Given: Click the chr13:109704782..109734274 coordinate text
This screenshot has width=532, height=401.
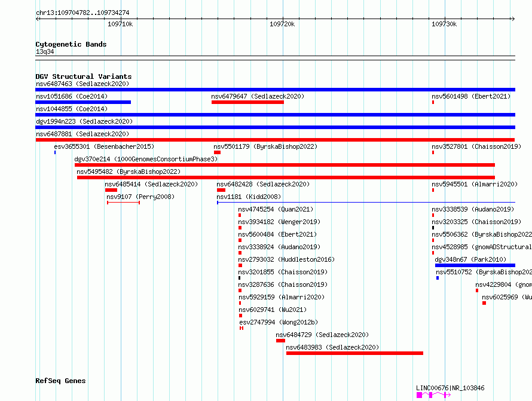Looking at the screenshot, I should click(82, 13).
